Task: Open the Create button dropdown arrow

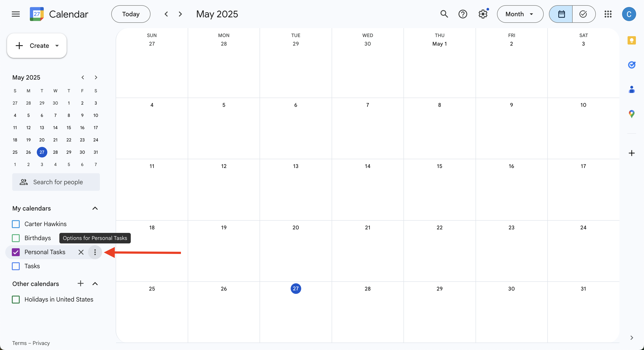Action: tap(57, 46)
